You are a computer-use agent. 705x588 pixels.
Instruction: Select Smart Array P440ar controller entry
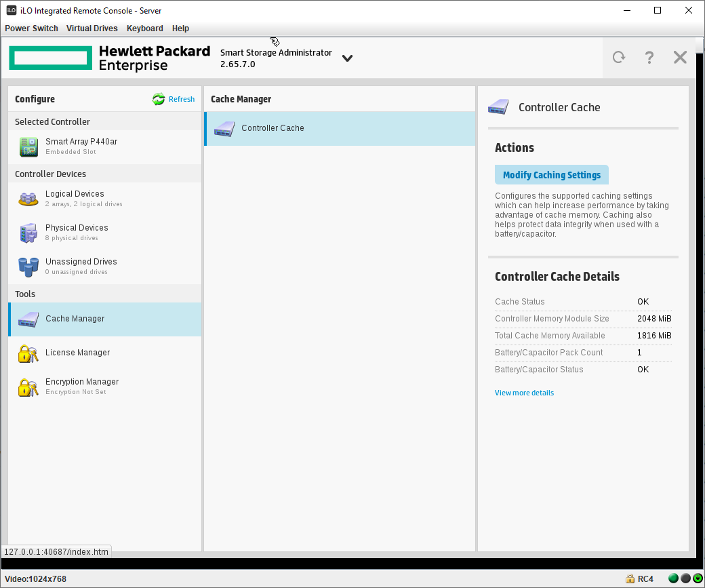(x=105, y=146)
